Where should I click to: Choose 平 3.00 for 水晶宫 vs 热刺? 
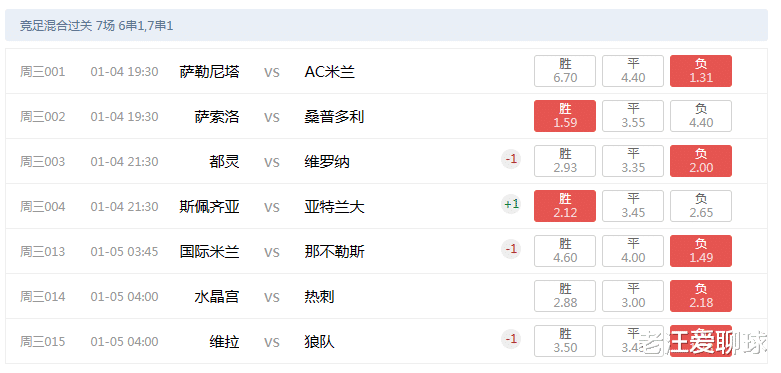click(633, 296)
